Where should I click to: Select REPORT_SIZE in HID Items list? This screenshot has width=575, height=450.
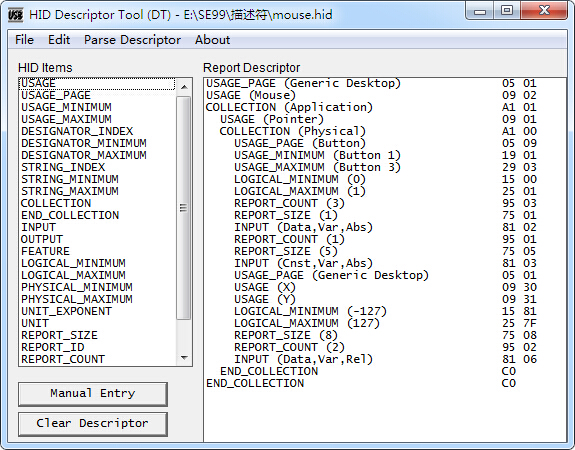click(x=97, y=335)
